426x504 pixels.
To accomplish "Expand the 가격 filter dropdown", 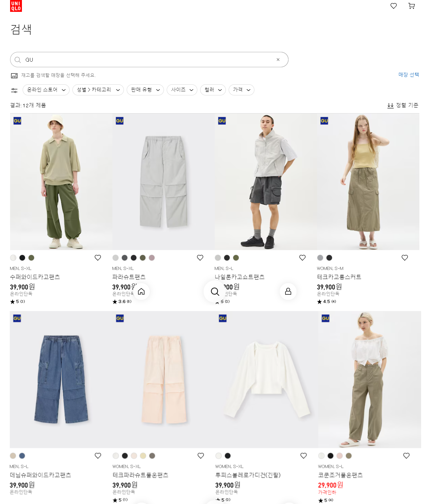I will (242, 90).
